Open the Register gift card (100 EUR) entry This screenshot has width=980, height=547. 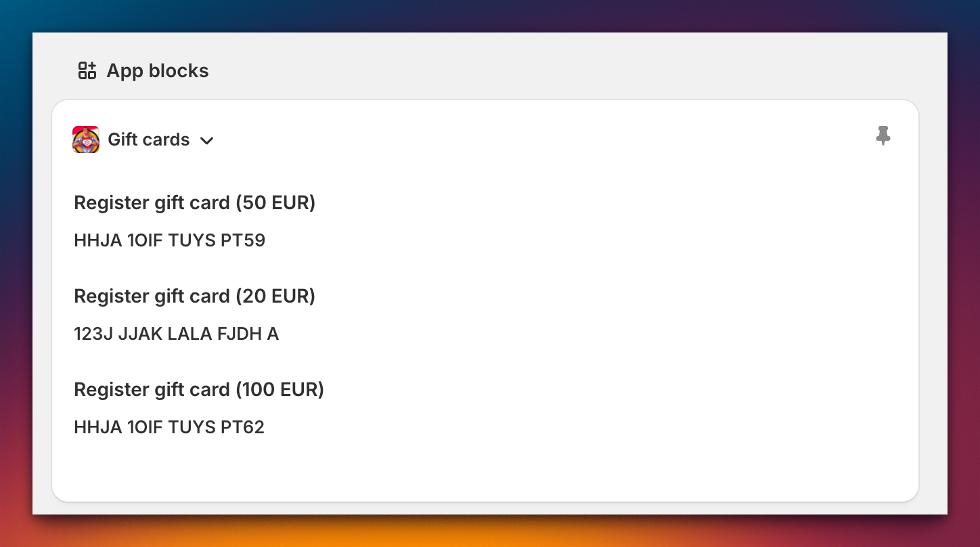point(198,389)
